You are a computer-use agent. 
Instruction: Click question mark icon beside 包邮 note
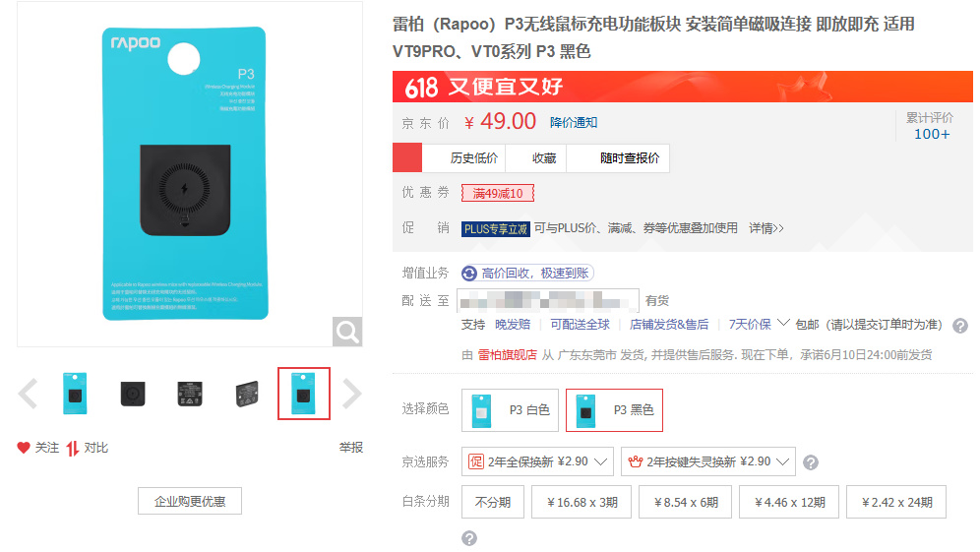pyautogui.click(x=960, y=326)
